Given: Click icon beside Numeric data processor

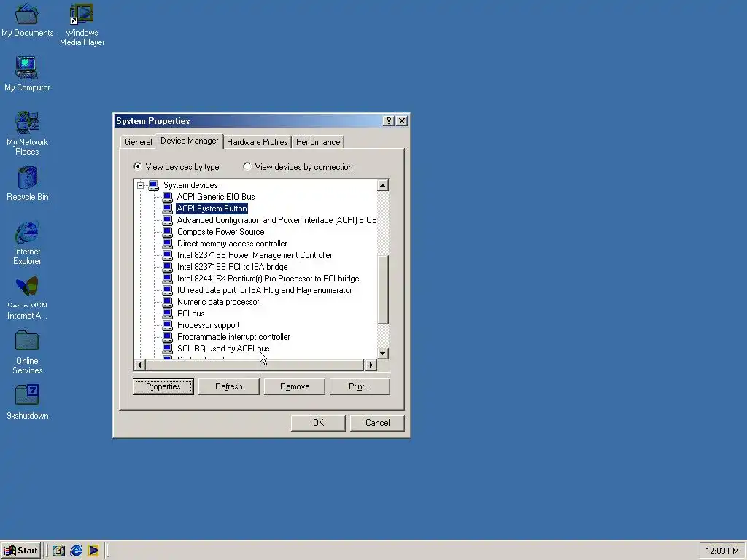Looking at the screenshot, I should coord(167,302).
